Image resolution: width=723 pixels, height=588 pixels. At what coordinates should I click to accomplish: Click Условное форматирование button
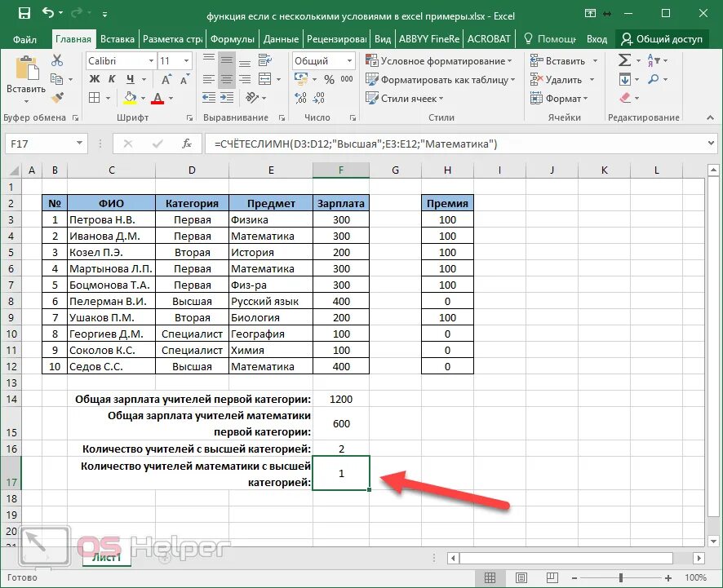click(x=438, y=61)
